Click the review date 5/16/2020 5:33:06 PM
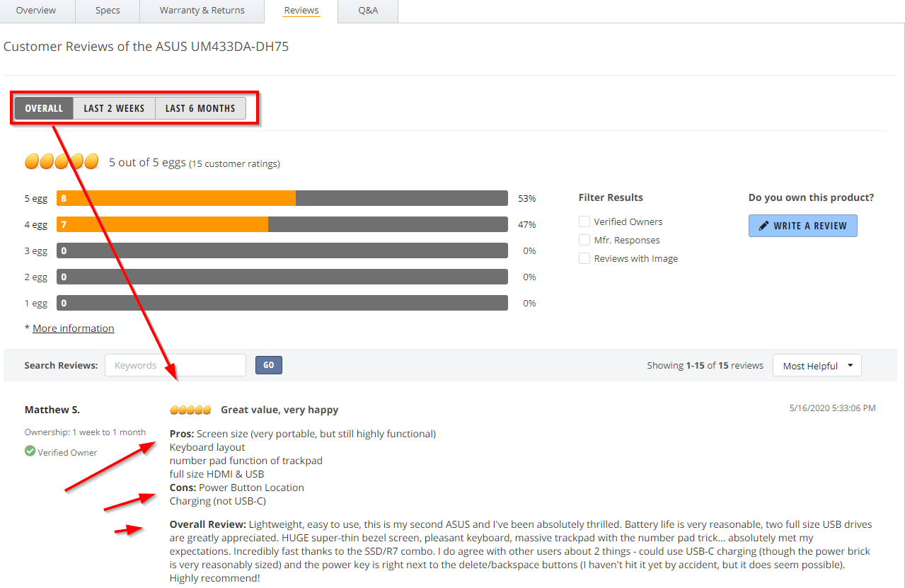Viewport: 905px width, 588px height. click(832, 408)
